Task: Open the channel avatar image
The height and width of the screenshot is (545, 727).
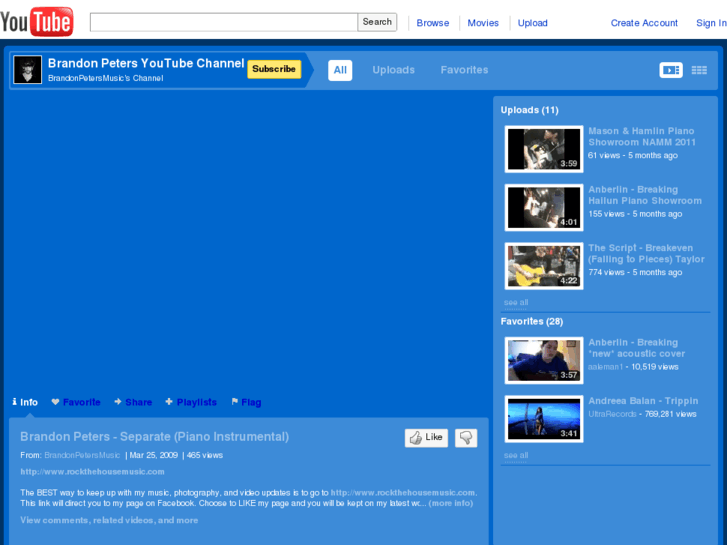Action: pos(27,70)
